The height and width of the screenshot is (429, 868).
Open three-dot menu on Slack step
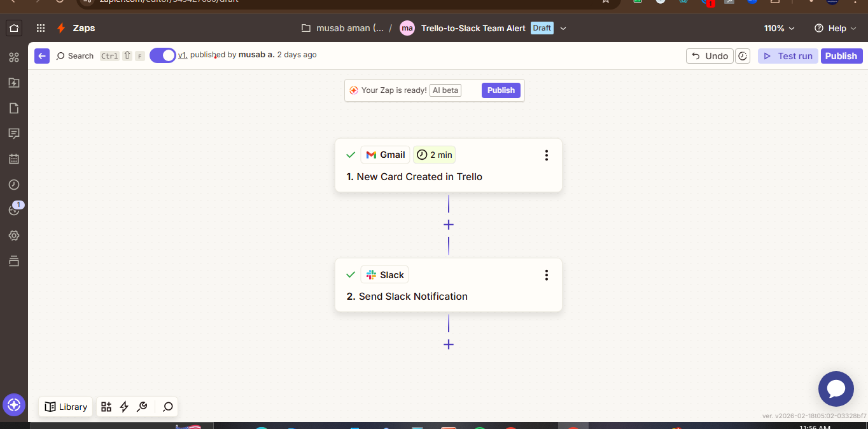point(546,275)
